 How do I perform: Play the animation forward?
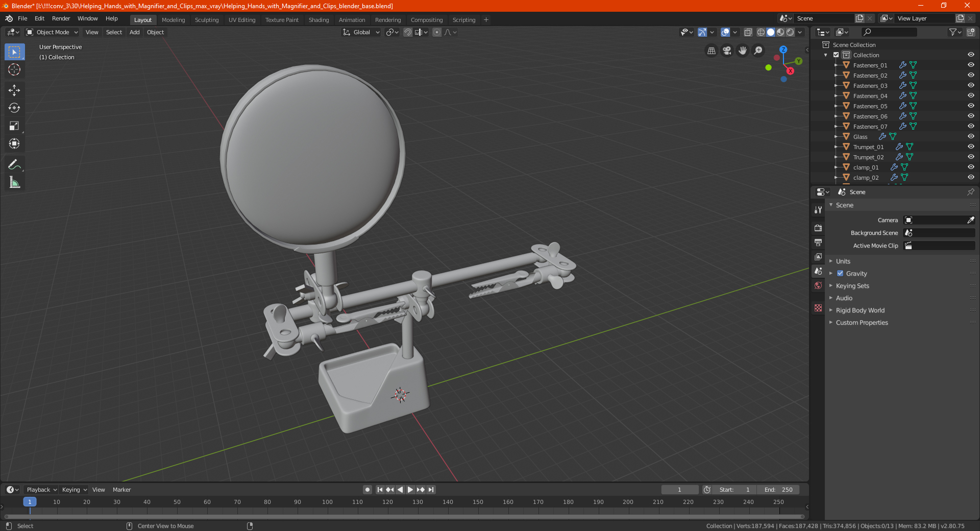[x=410, y=490]
